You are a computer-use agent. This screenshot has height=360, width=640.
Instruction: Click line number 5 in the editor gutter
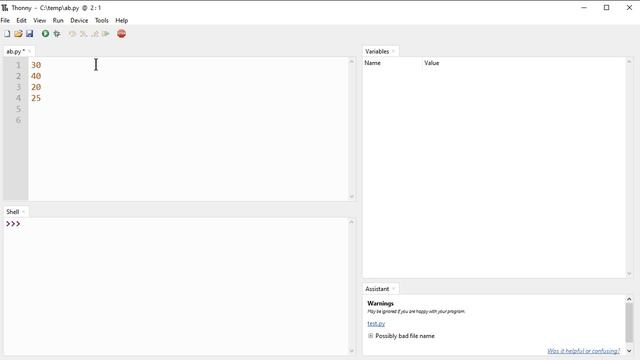pos(18,109)
